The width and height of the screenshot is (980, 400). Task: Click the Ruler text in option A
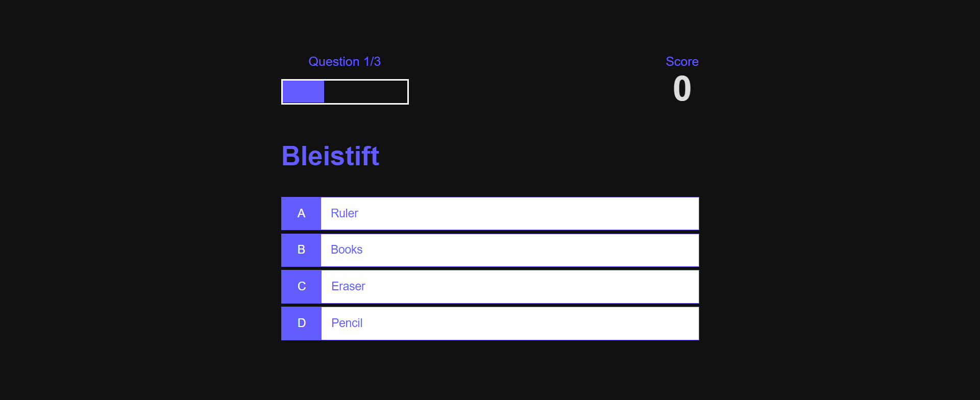pos(344,213)
